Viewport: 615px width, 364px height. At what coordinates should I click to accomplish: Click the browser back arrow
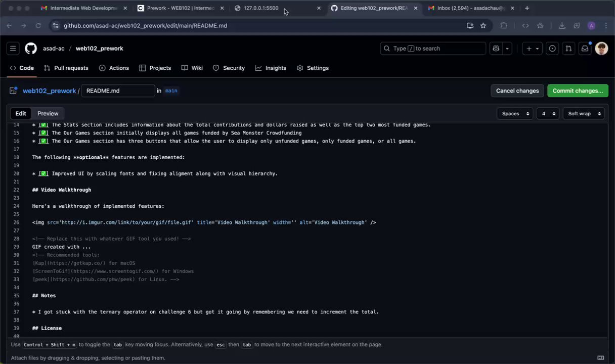(x=9, y=26)
